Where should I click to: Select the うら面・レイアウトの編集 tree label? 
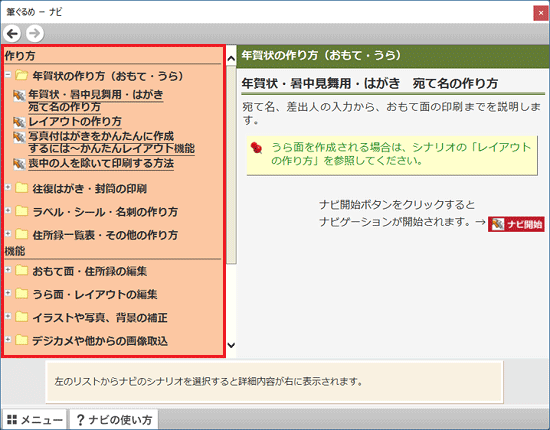[95, 294]
